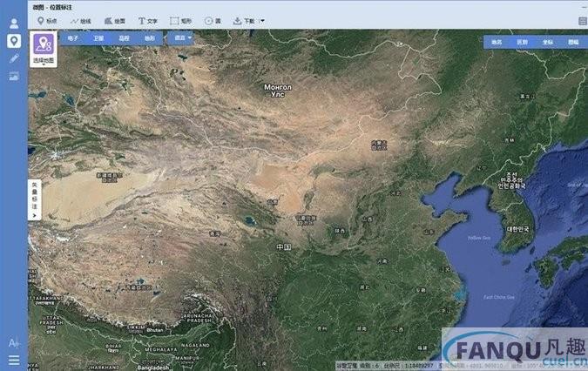This screenshot has width=588, height=371.
Task: Open the hamburger menu in the sidebar
Action: (x=14, y=361)
